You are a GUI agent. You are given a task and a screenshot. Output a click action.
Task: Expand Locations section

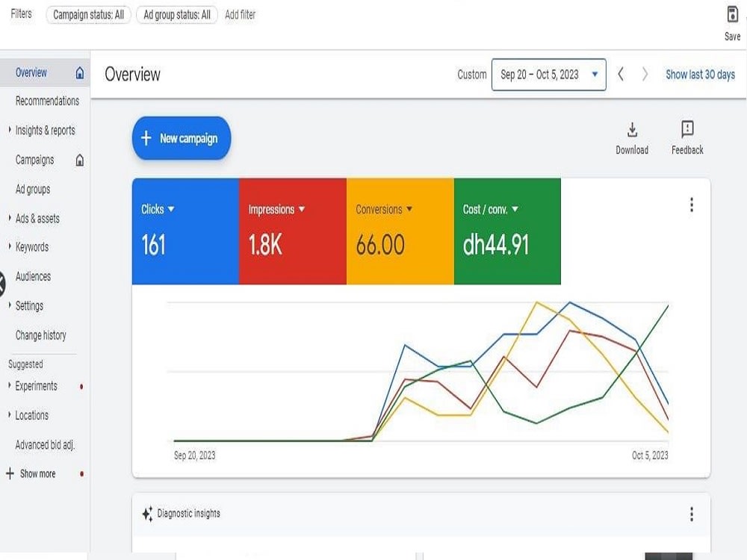pos(10,414)
